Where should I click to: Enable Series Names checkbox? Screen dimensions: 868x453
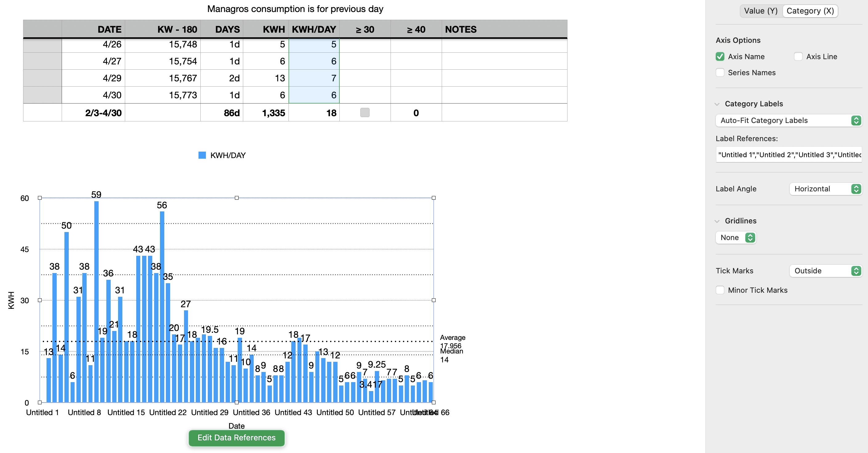720,73
